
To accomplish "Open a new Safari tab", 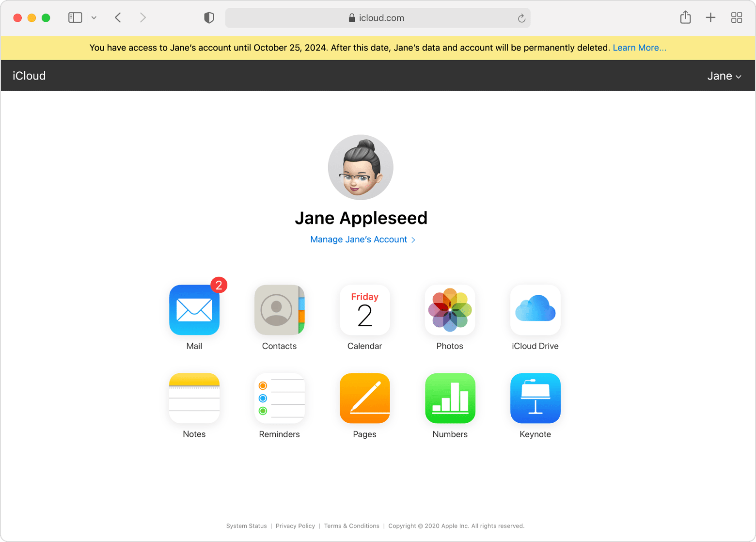I will [710, 17].
